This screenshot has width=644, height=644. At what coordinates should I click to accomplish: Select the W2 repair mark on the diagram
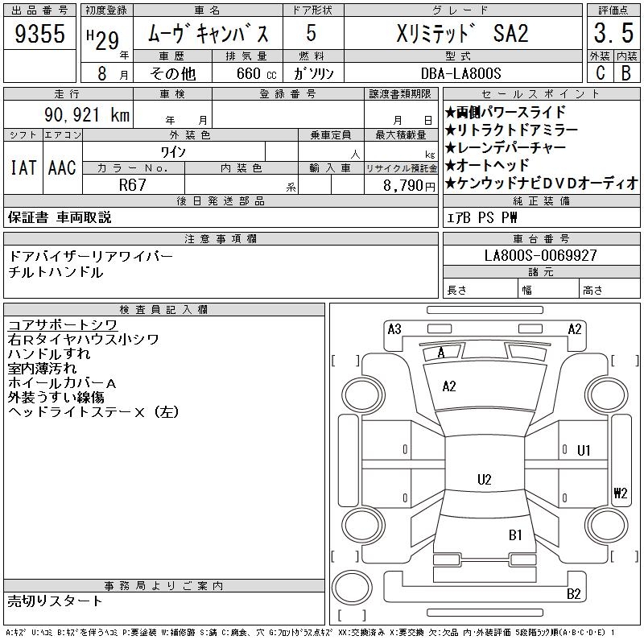pos(619,494)
